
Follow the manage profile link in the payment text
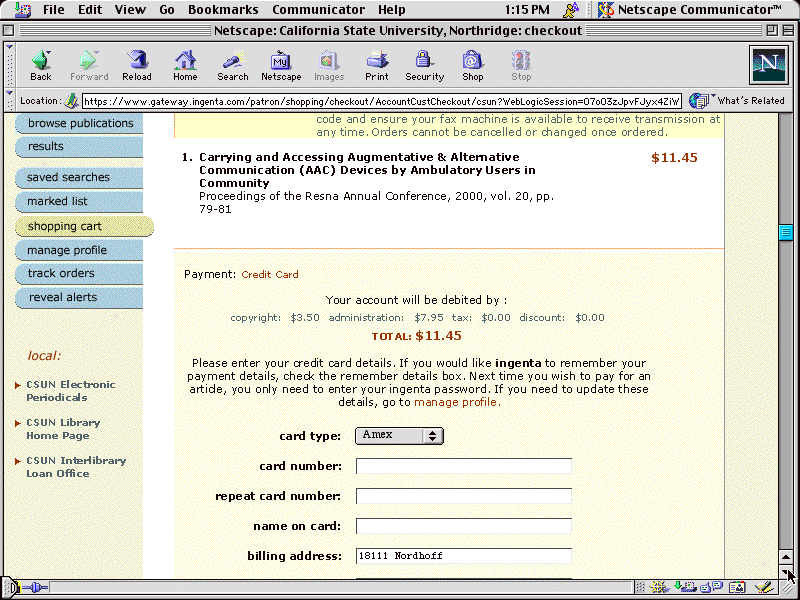[455, 402]
